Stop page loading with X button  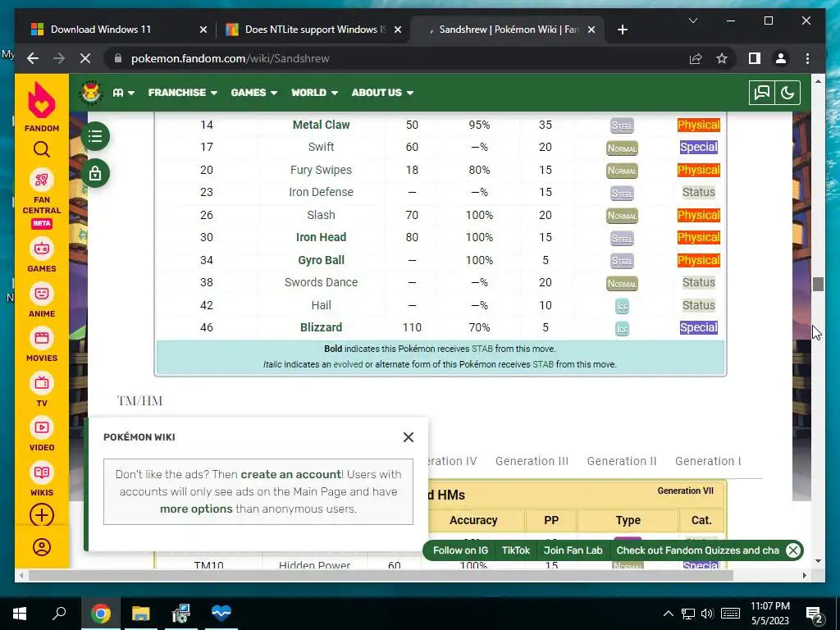pyautogui.click(x=85, y=58)
